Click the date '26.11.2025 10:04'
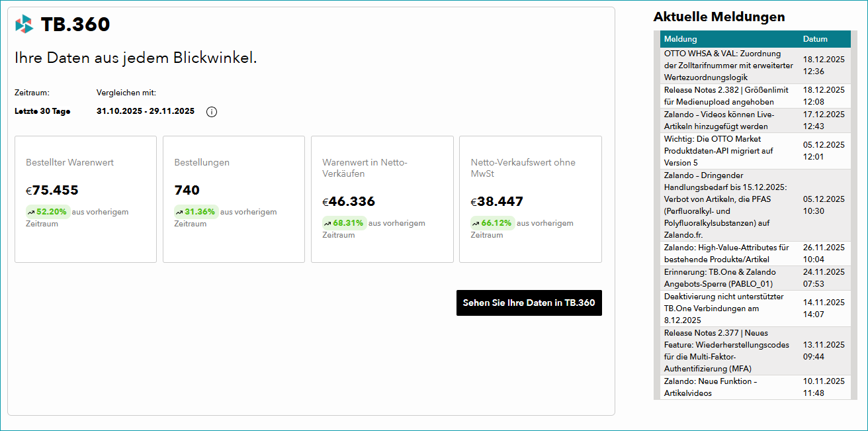Viewport: 868px width, 431px height. coord(824,254)
